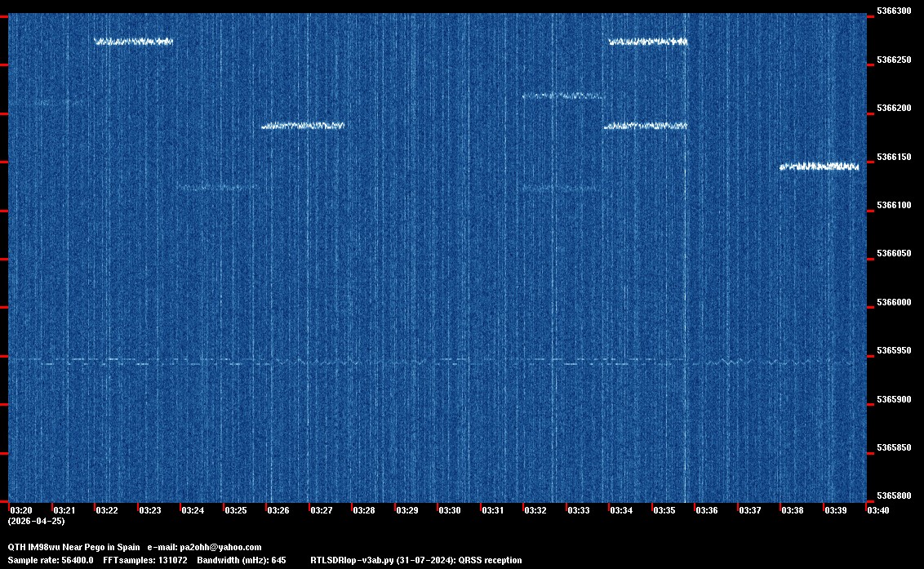The width and height of the screenshot is (924, 569).
Task: Click the 03:40 time axis label
Action: pos(878,510)
